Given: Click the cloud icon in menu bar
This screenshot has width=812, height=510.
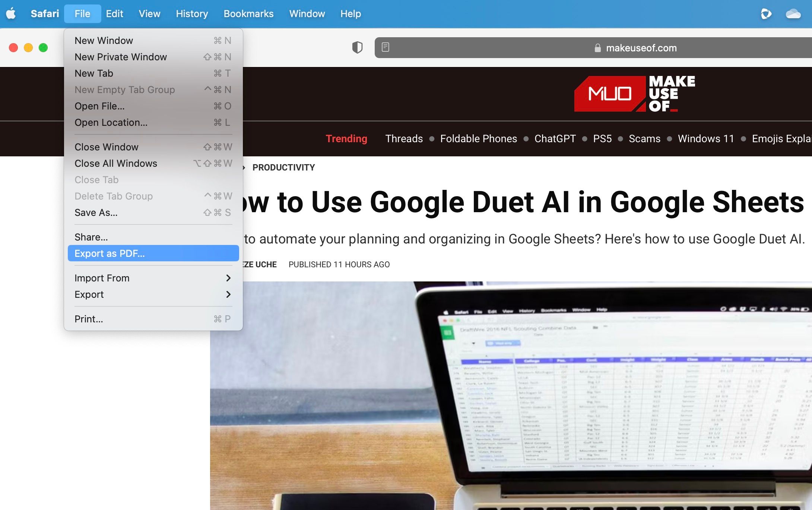Looking at the screenshot, I should point(793,14).
